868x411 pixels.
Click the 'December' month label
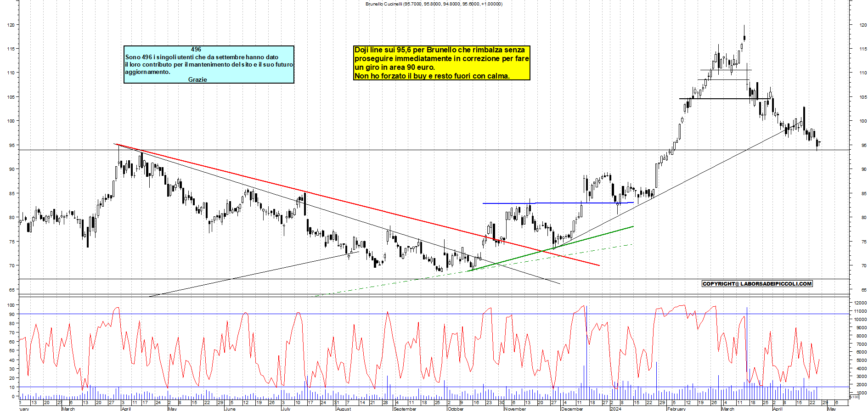[572, 409]
